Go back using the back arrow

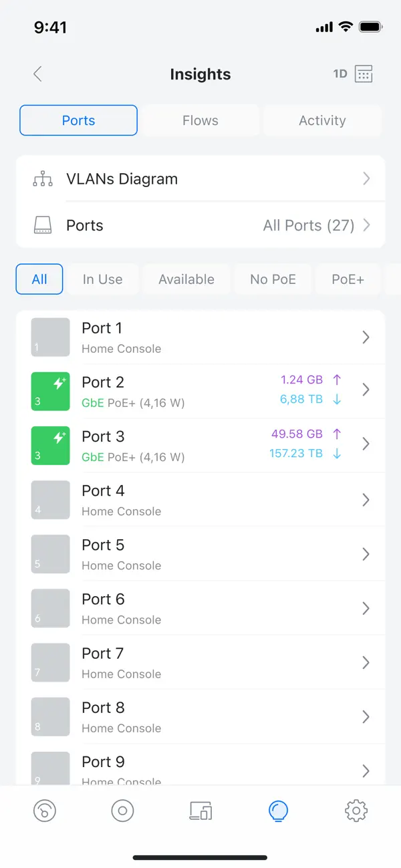click(x=37, y=74)
